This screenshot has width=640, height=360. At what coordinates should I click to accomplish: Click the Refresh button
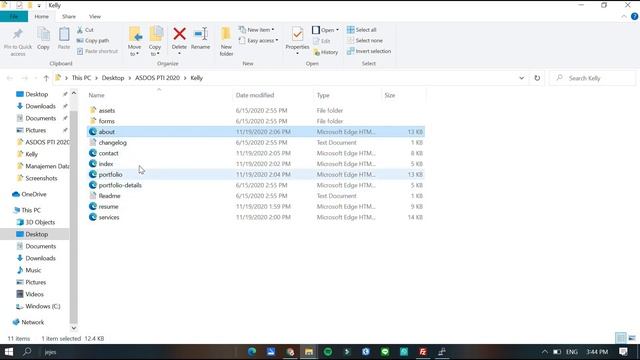click(x=537, y=78)
